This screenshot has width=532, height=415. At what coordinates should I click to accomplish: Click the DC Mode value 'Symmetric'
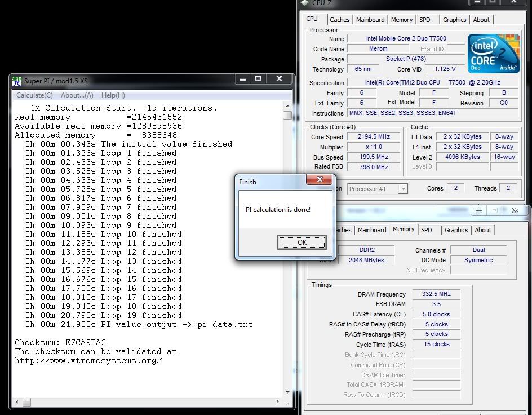tap(478, 261)
